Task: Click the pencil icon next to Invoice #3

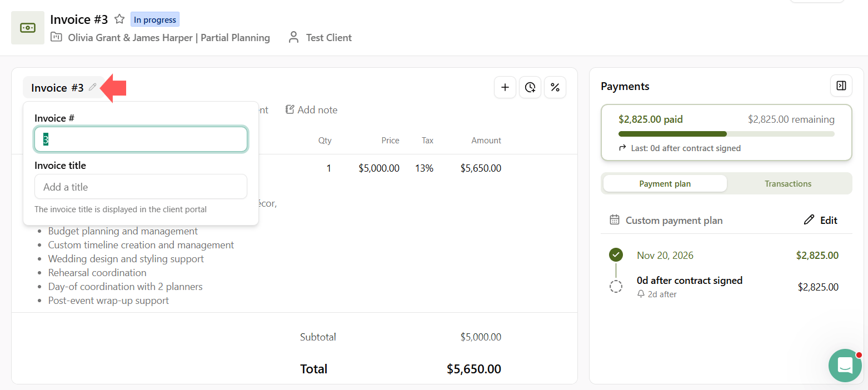Action: point(93,87)
